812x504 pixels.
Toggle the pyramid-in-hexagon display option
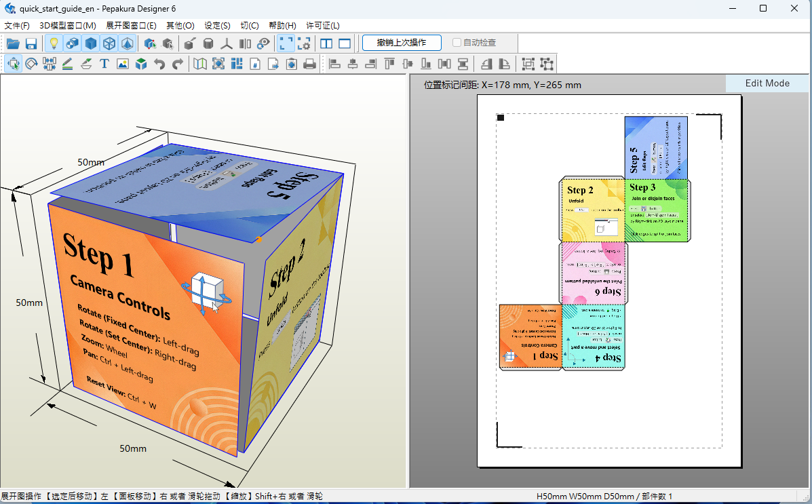point(128,43)
